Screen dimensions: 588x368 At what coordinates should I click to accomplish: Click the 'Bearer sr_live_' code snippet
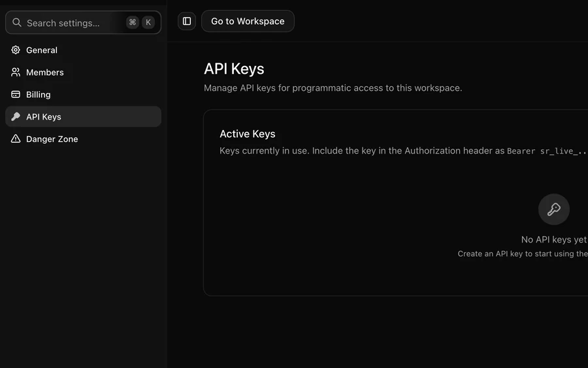[547, 151]
